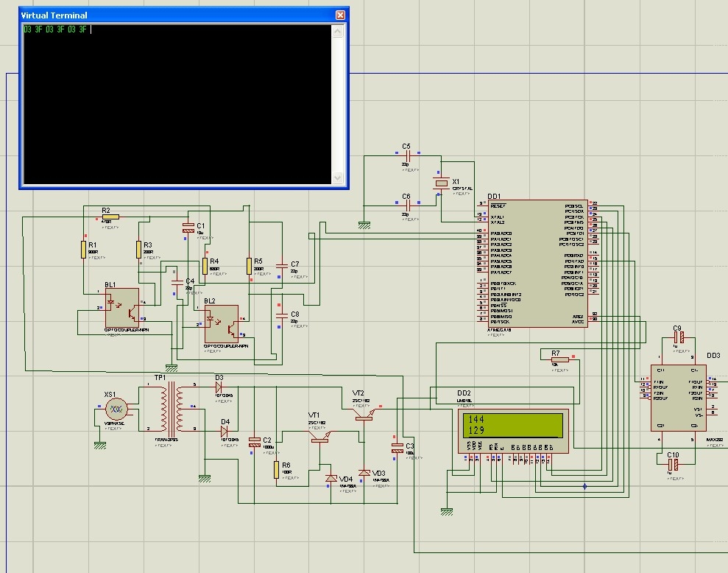Select capacitor C5
The width and height of the screenshot is (728, 573).
point(407,155)
